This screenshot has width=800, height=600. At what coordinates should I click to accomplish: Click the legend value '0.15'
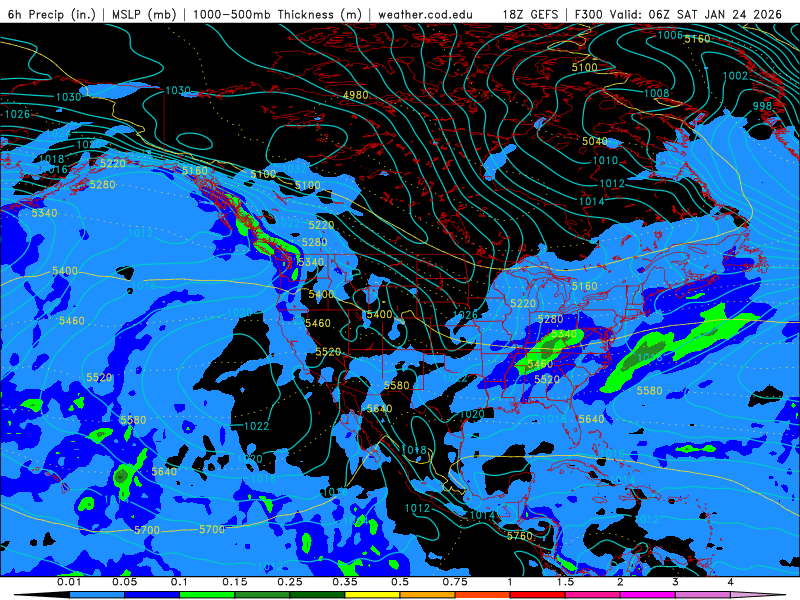[x=235, y=582]
